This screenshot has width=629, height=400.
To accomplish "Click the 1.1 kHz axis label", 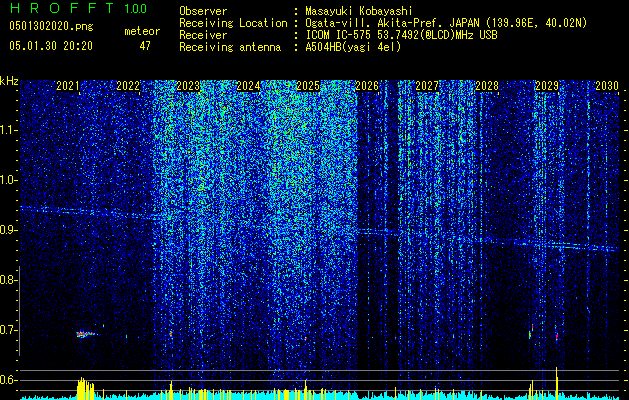I will point(9,130).
